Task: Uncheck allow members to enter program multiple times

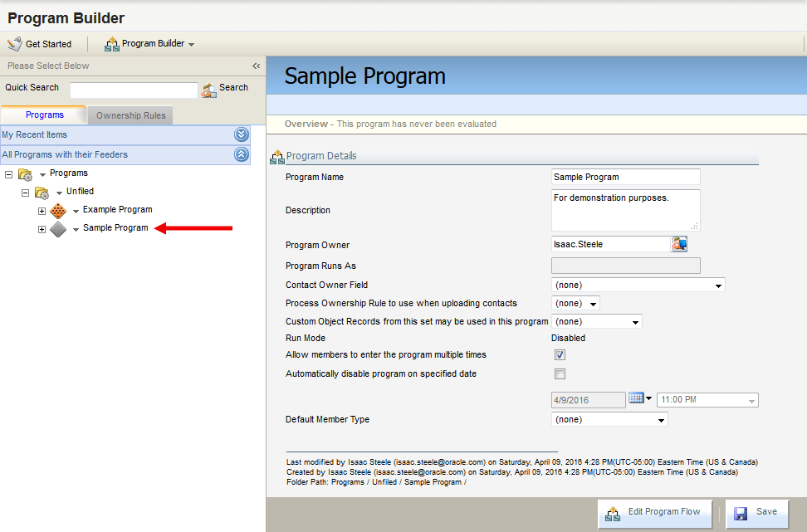Action: click(560, 354)
